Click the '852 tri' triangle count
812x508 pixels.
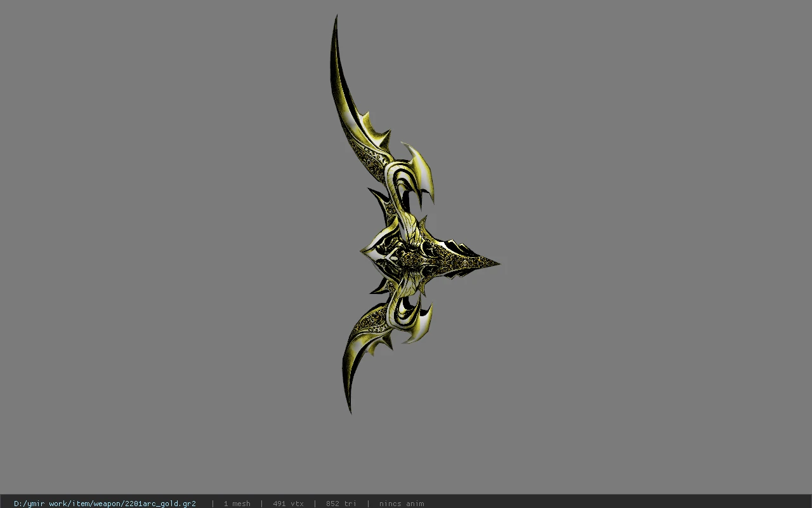(x=341, y=504)
